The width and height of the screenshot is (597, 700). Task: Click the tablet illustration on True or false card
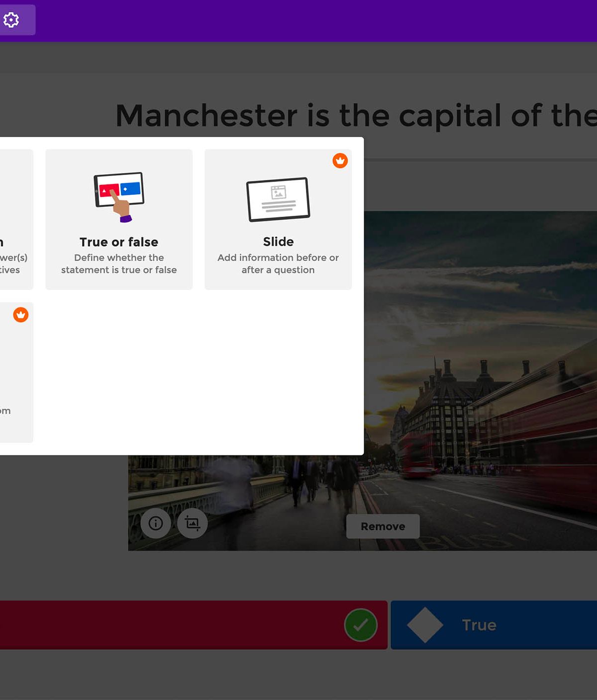pyautogui.click(x=119, y=197)
